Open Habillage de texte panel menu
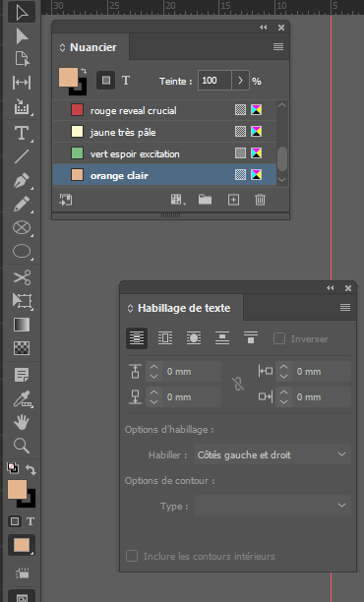The image size is (364, 602). click(345, 307)
